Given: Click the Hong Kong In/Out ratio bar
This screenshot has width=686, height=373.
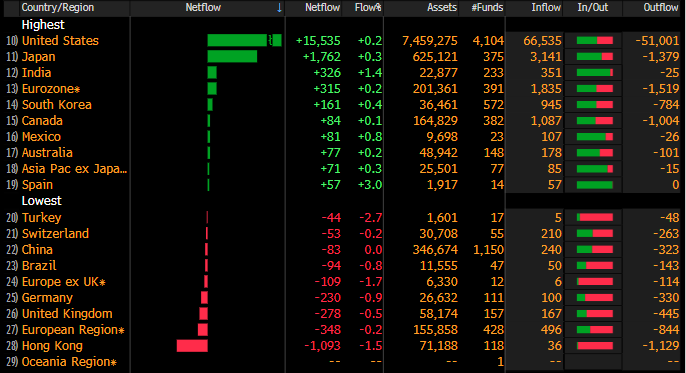Looking at the screenshot, I should click(x=595, y=346).
